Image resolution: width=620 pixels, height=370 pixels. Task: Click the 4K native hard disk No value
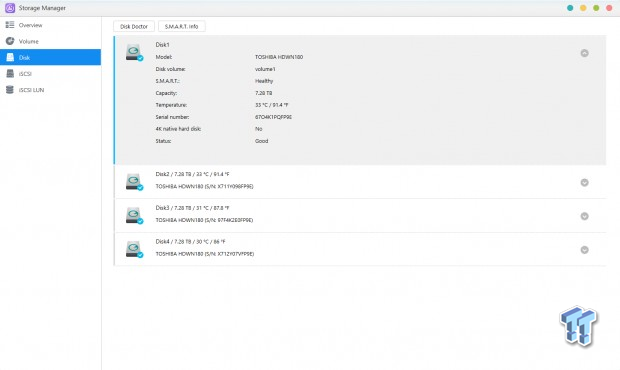click(x=258, y=129)
